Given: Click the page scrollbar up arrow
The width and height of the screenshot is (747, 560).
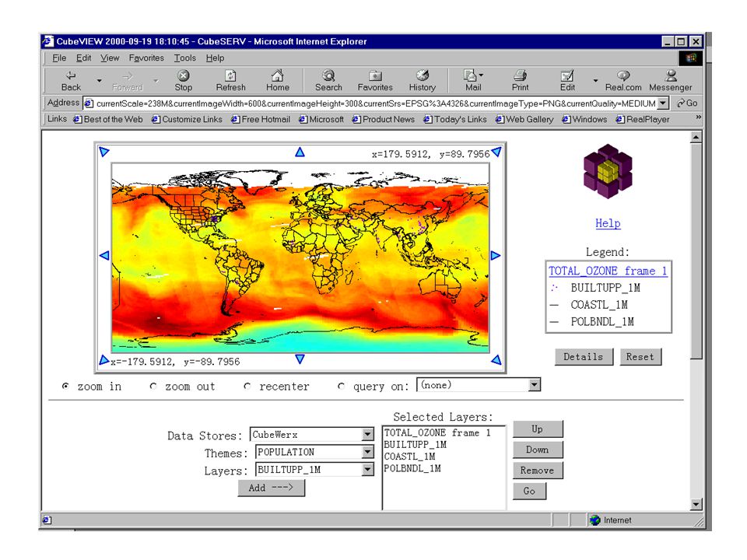Looking at the screenshot, I should pyautogui.click(x=696, y=138).
